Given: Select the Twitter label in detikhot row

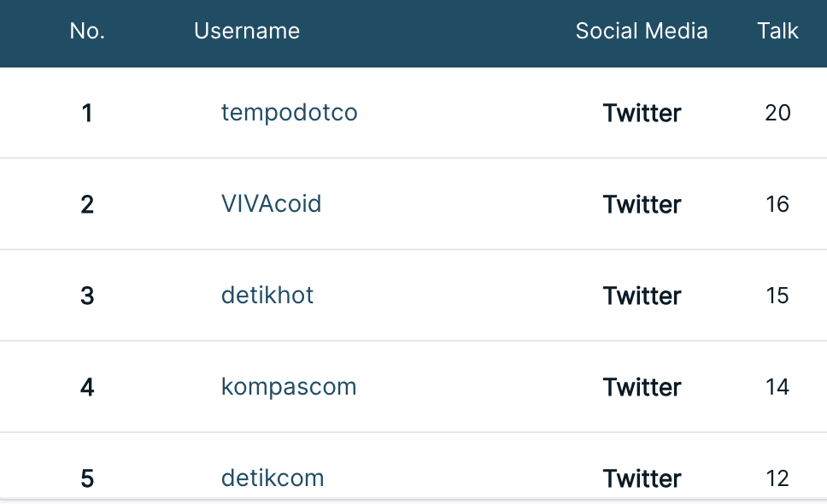Looking at the screenshot, I should pos(642,296).
